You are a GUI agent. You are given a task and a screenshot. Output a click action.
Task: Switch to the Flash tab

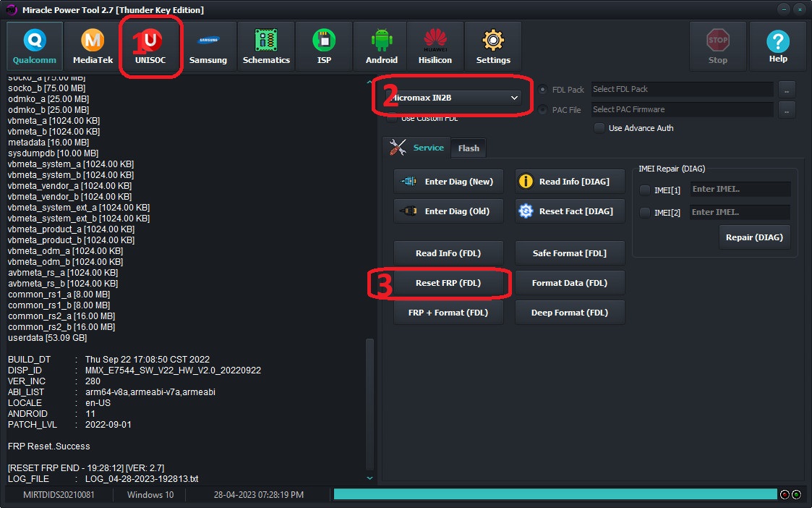point(468,148)
